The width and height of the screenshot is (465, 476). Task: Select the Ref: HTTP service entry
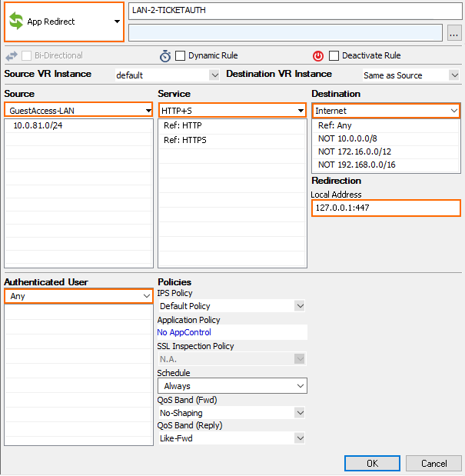232,125
